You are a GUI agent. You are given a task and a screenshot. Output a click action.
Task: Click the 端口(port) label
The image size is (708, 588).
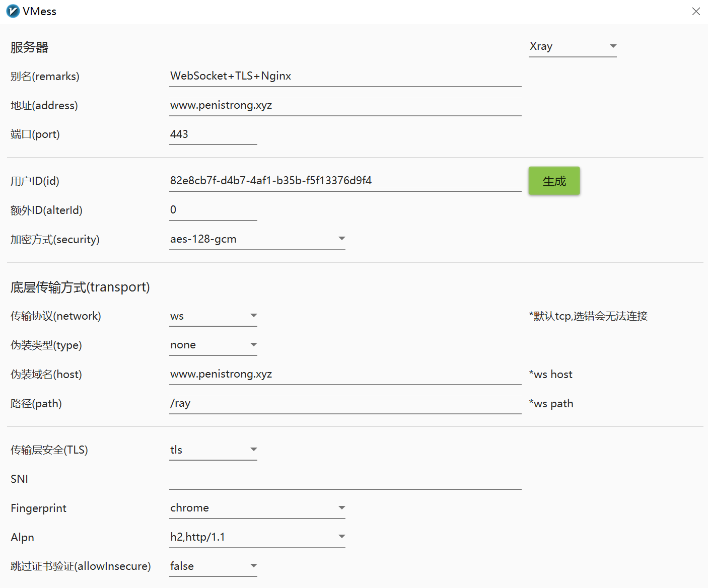click(x=35, y=134)
